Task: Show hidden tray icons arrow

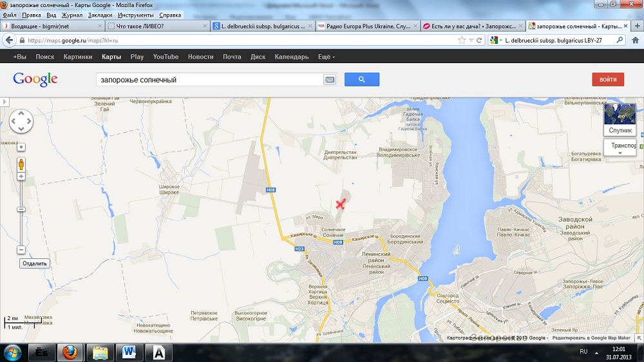Action: click(x=596, y=352)
